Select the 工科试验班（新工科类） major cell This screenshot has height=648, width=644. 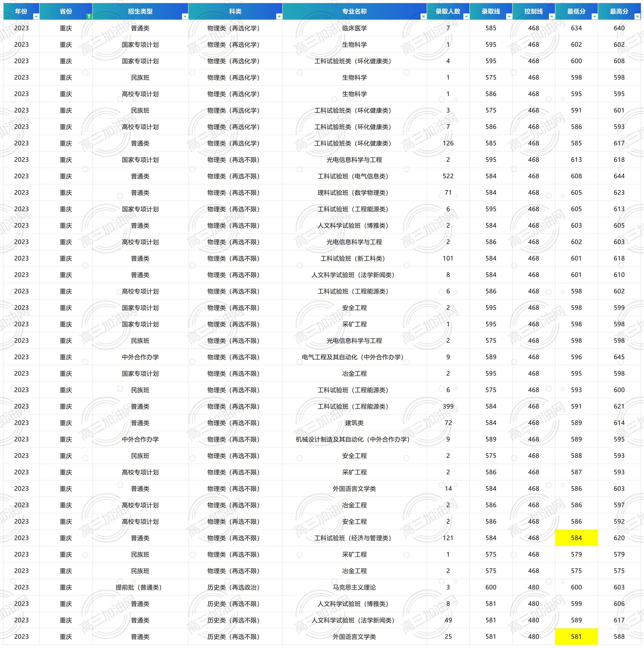pos(354,258)
